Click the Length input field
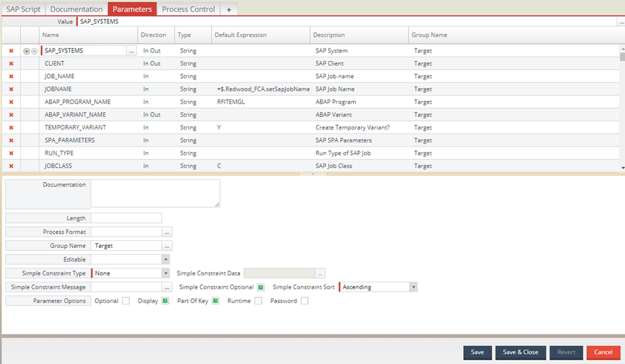 tap(127, 218)
